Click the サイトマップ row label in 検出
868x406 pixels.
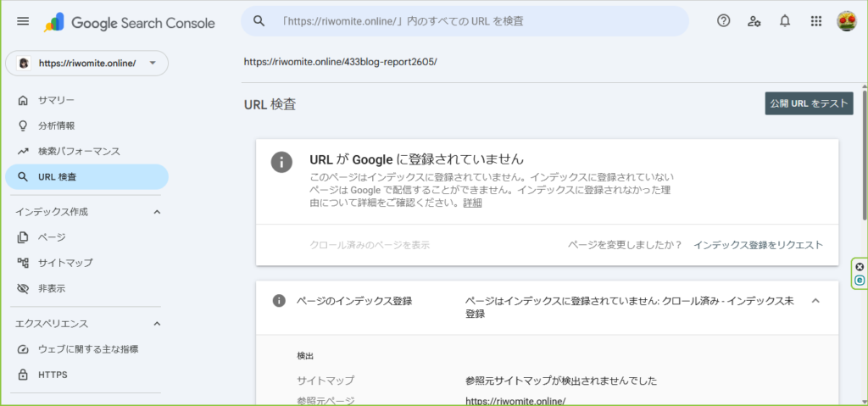pyautogui.click(x=325, y=381)
